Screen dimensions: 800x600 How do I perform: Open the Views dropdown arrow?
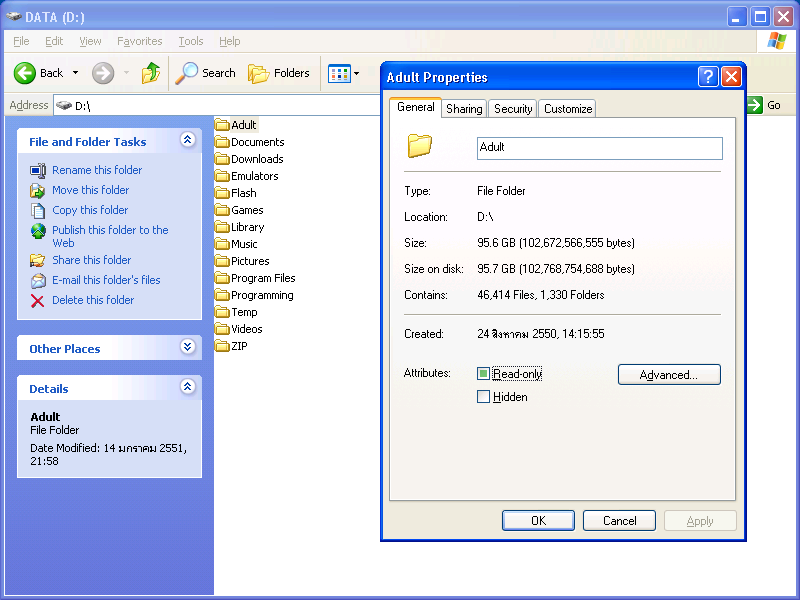pos(357,73)
